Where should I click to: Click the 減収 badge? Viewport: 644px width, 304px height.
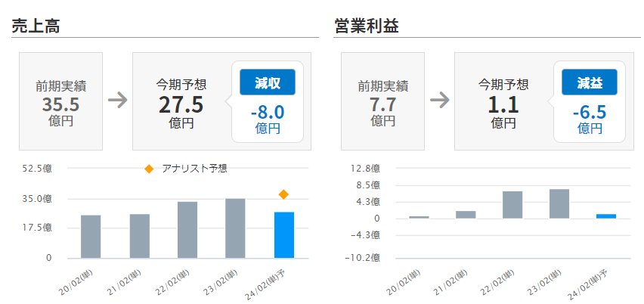267,82
